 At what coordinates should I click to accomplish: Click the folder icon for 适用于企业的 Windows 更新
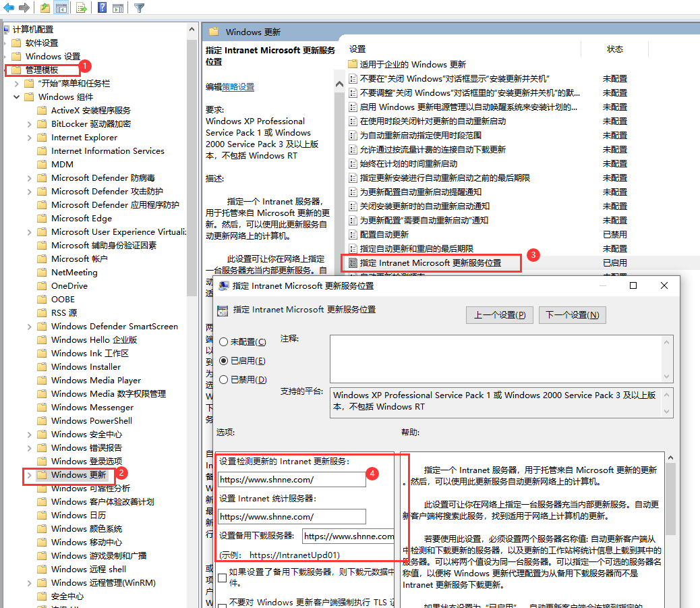tap(353, 64)
